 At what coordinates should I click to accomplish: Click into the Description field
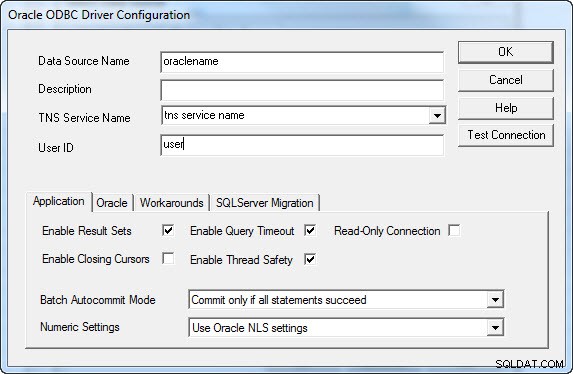[x=302, y=90]
